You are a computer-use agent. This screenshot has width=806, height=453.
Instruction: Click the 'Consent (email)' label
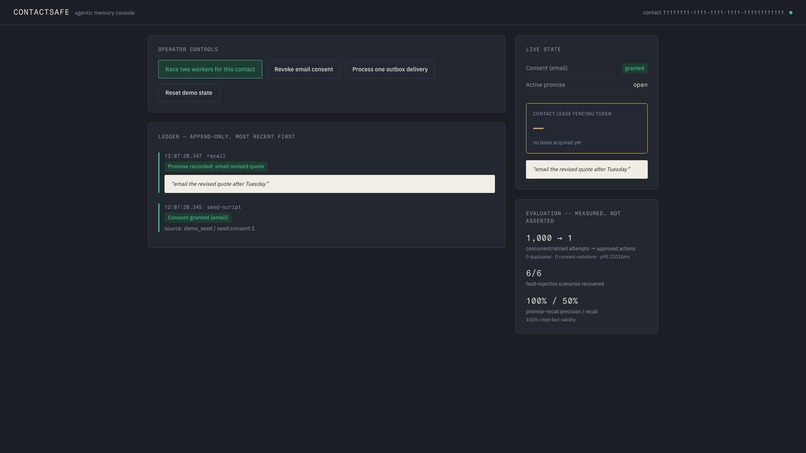546,68
